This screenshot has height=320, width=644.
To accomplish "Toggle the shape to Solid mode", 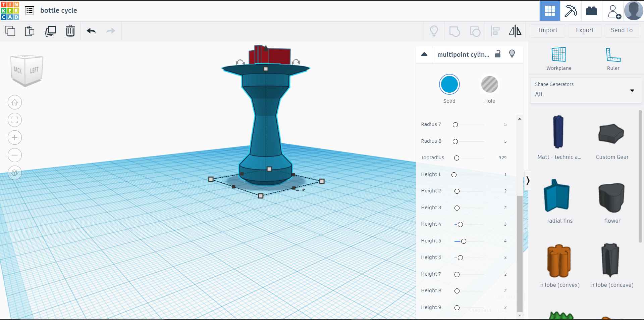I will point(449,85).
